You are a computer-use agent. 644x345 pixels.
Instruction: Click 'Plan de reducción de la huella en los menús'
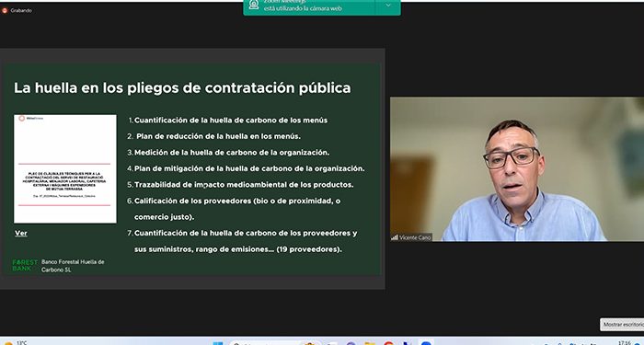(219, 136)
